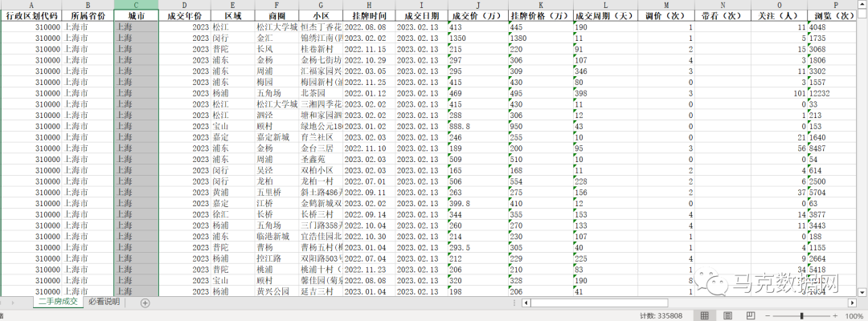The height and width of the screenshot is (321, 868).
Task: Select the 临港新城 business district cell
Action: pyautogui.click(x=276, y=237)
